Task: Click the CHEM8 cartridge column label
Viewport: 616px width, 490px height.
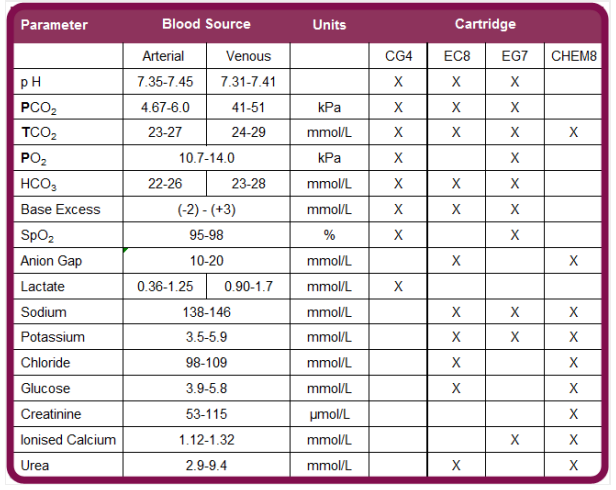Action: pyautogui.click(x=574, y=56)
